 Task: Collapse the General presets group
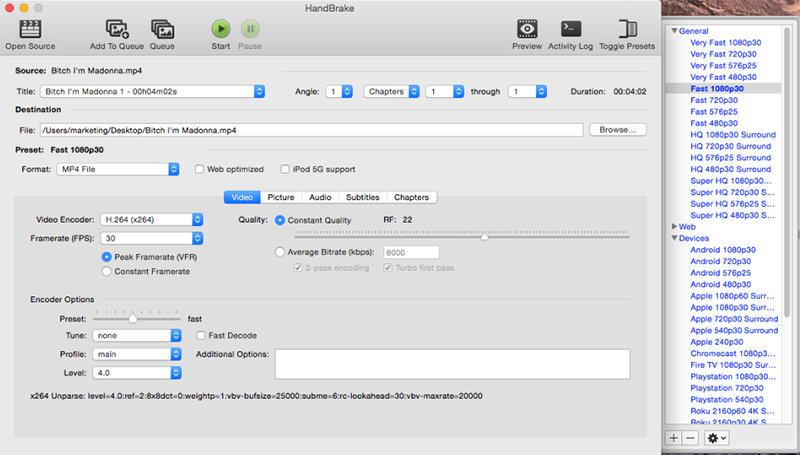coord(674,31)
